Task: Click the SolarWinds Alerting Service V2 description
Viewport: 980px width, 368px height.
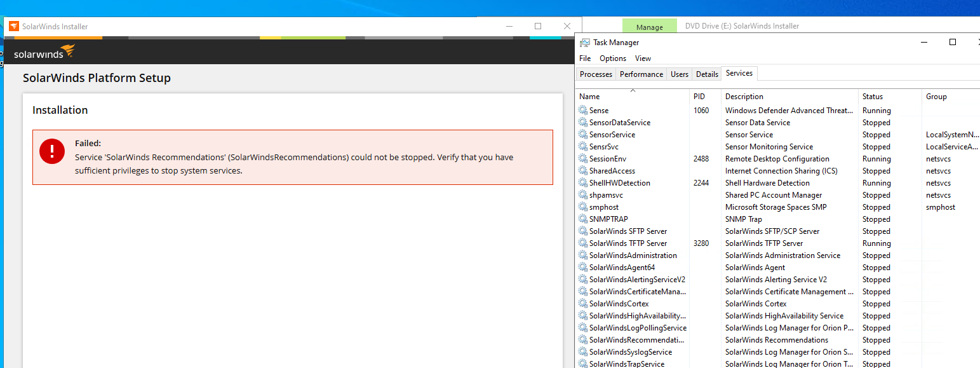Action: pos(776,280)
